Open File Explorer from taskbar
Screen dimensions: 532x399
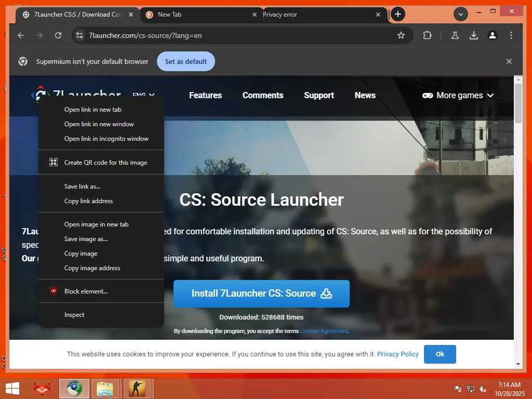(x=105, y=389)
